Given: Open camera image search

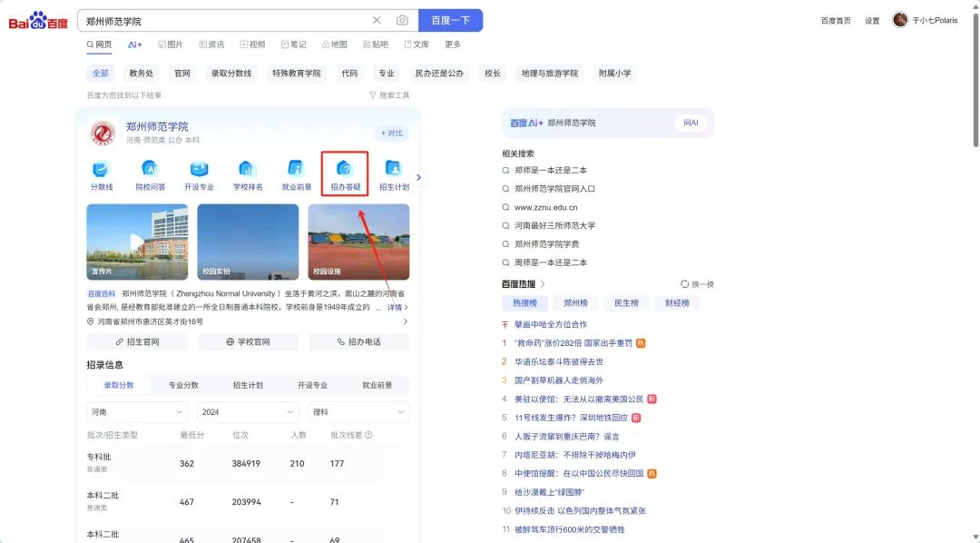Looking at the screenshot, I should (x=402, y=20).
